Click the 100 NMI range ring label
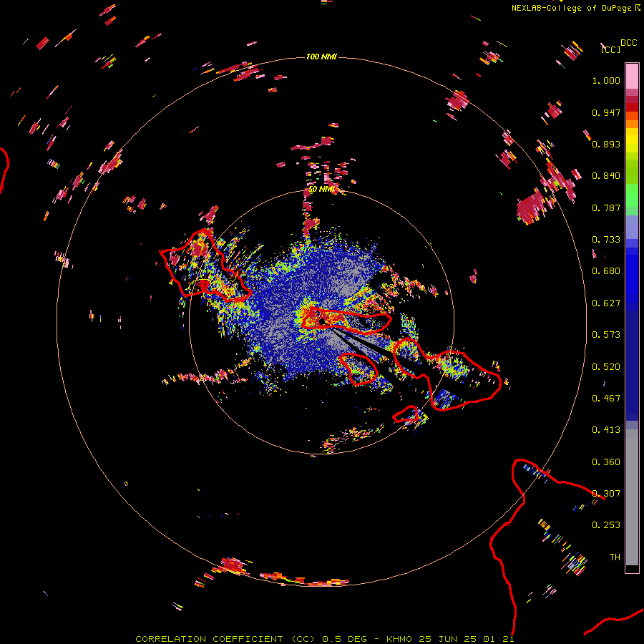The height and width of the screenshot is (644, 644). 321,57
